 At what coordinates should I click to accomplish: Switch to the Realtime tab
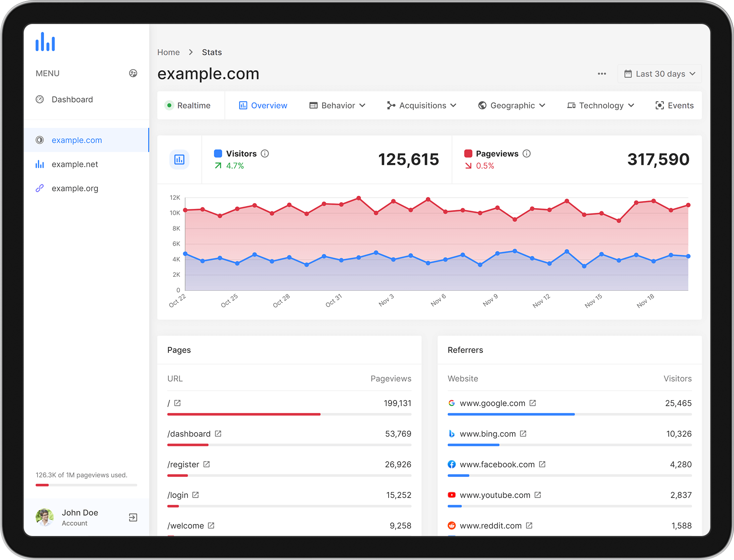click(188, 105)
